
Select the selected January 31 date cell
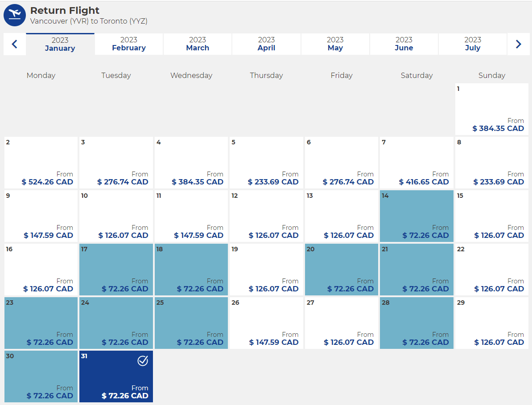point(116,376)
